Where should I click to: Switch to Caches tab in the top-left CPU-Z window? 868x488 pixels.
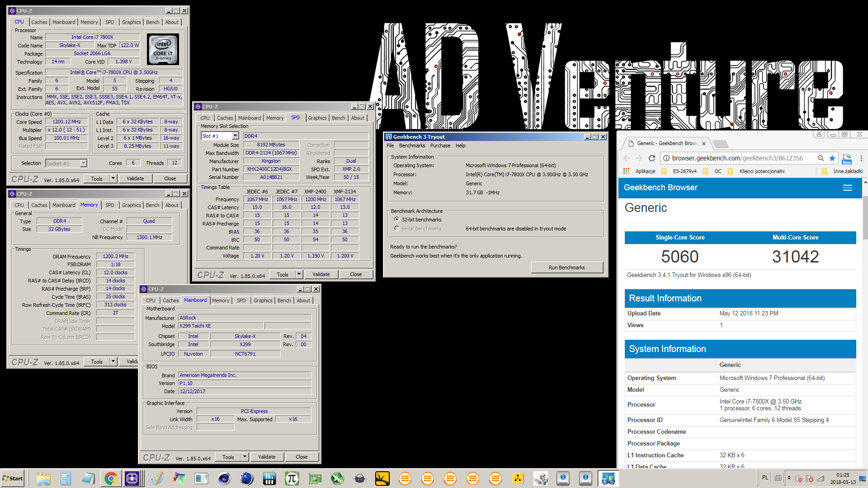pyautogui.click(x=39, y=22)
